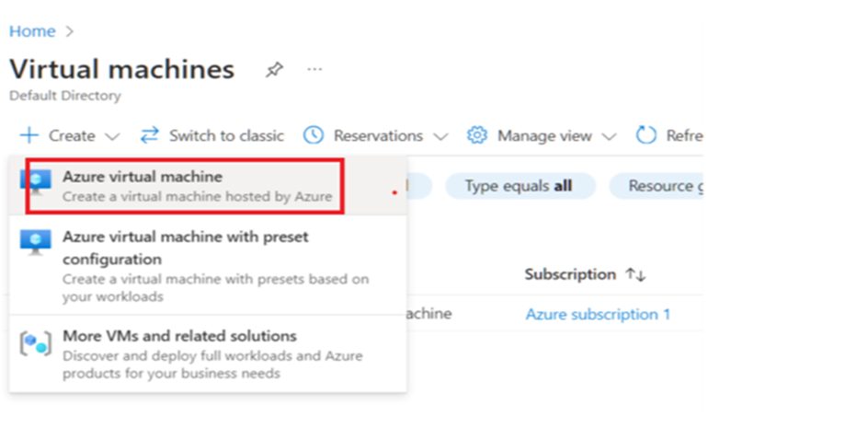Expand the Create dropdown chevron
Screen dimensions: 868x440
tap(113, 136)
